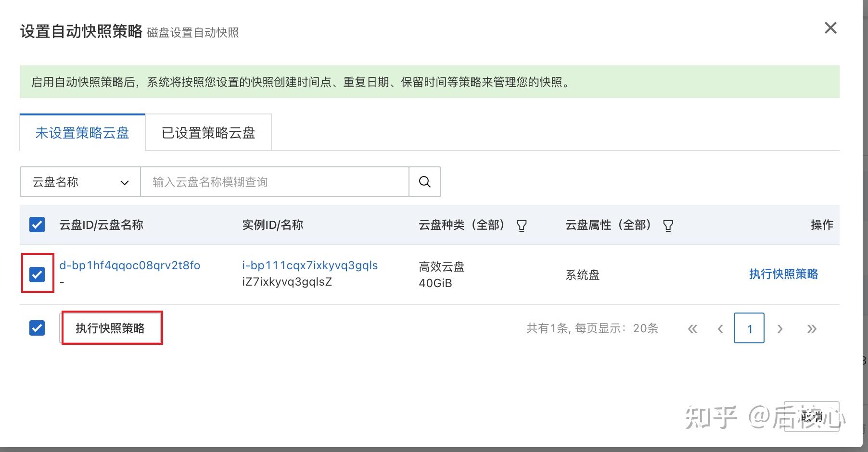Click the 执行快照策略 button at the bottom left
Image resolution: width=868 pixels, height=452 pixels.
(x=110, y=328)
